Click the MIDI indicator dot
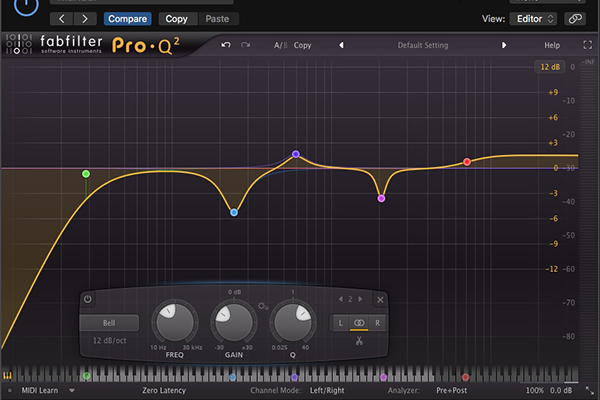This screenshot has width=600, height=400. 10,391
